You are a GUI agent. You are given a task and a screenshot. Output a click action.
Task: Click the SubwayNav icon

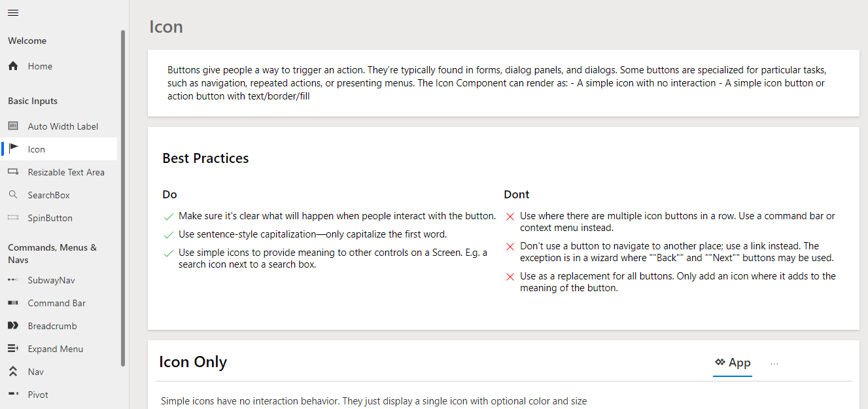pos(13,280)
